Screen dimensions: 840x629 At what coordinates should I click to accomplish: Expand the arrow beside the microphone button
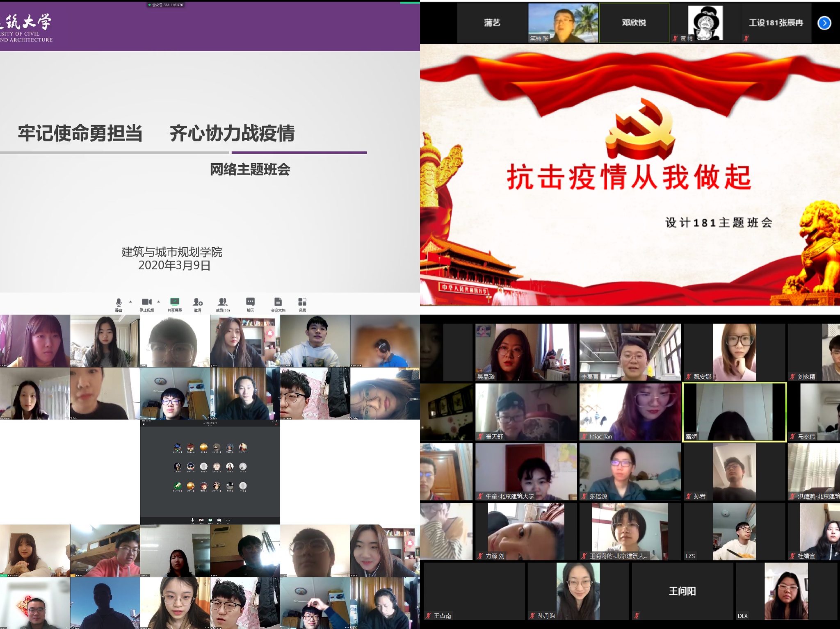[130, 302]
